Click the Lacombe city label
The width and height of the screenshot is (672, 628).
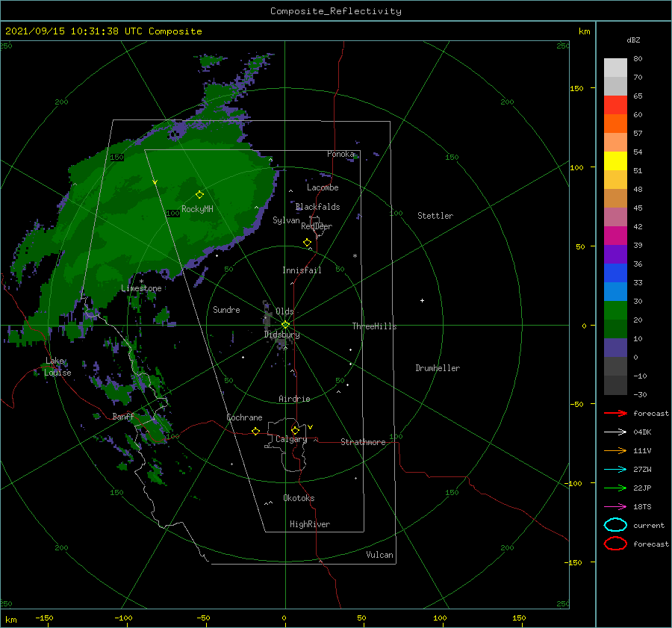click(323, 187)
